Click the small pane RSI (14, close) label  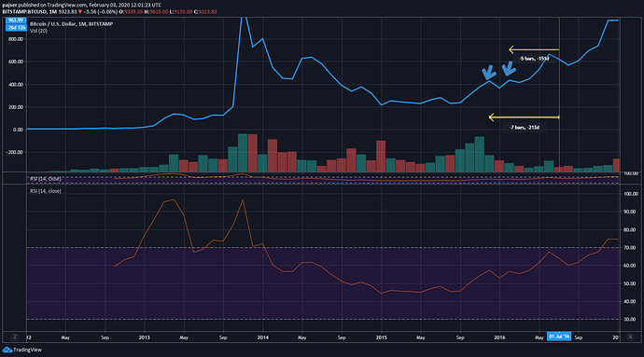coord(46,179)
